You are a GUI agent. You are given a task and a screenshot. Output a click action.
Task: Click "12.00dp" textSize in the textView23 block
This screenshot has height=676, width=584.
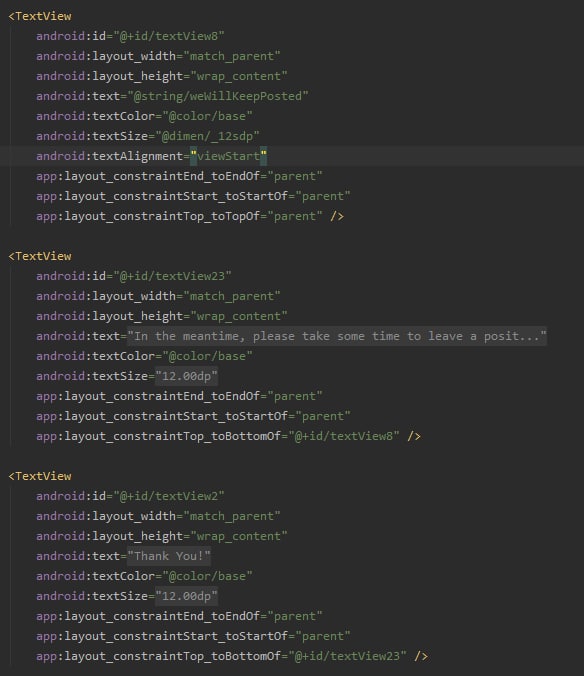pos(186,376)
